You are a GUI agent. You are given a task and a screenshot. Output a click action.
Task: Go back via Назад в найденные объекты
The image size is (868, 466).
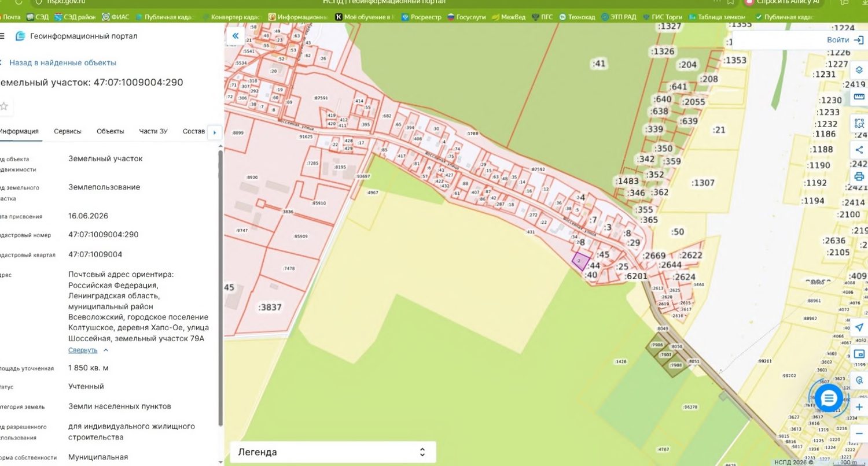click(x=58, y=62)
